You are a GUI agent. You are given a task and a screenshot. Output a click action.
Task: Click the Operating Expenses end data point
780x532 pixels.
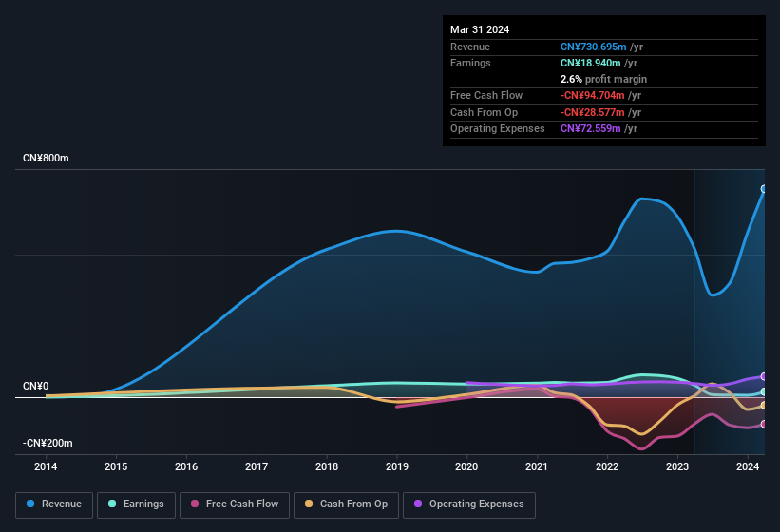click(764, 376)
